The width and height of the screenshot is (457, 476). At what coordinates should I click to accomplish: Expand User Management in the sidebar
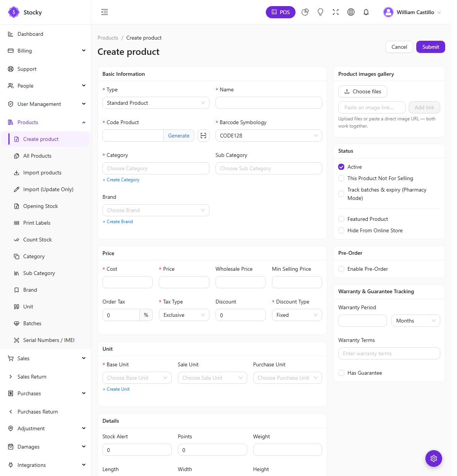(x=46, y=104)
